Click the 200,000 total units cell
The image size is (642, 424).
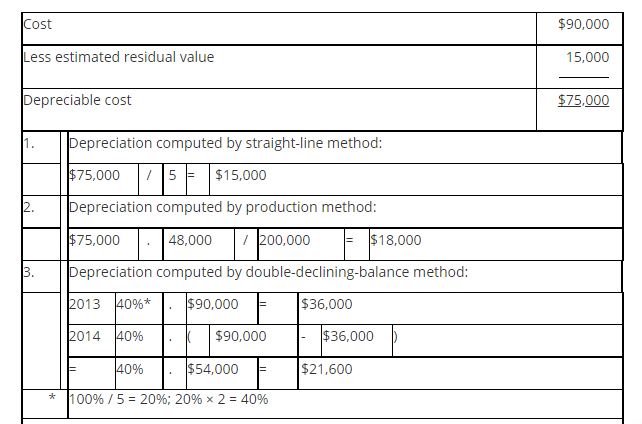point(285,240)
